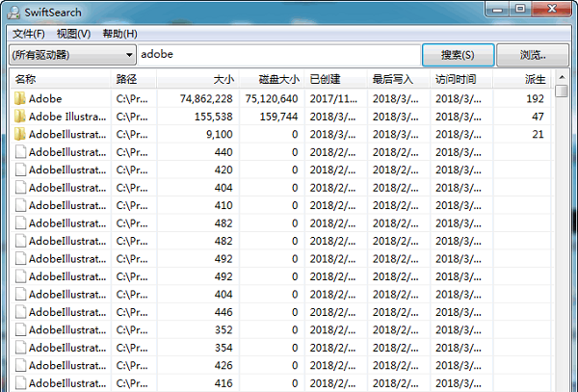The height and width of the screenshot is (392, 578).
Task: Start search with 搜索(S) button
Action: point(458,55)
